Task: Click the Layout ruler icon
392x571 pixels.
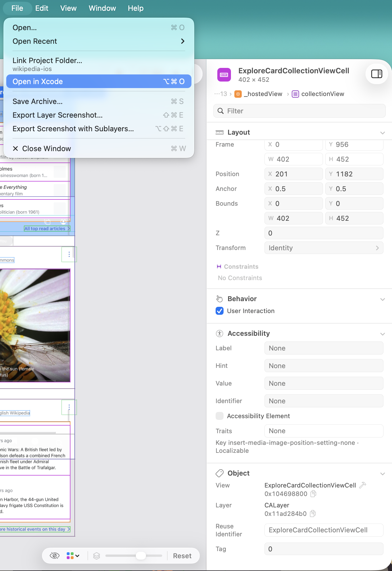Action: 220,132
